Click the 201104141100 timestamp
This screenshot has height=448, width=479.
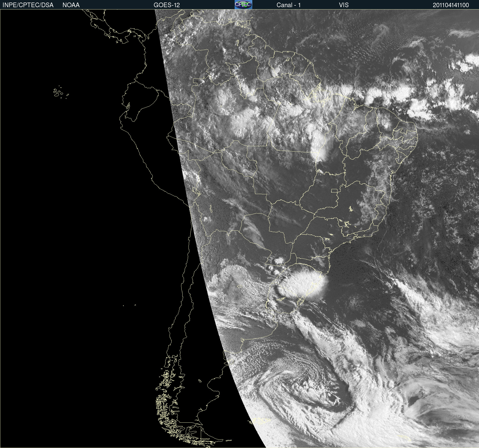(451, 5)
